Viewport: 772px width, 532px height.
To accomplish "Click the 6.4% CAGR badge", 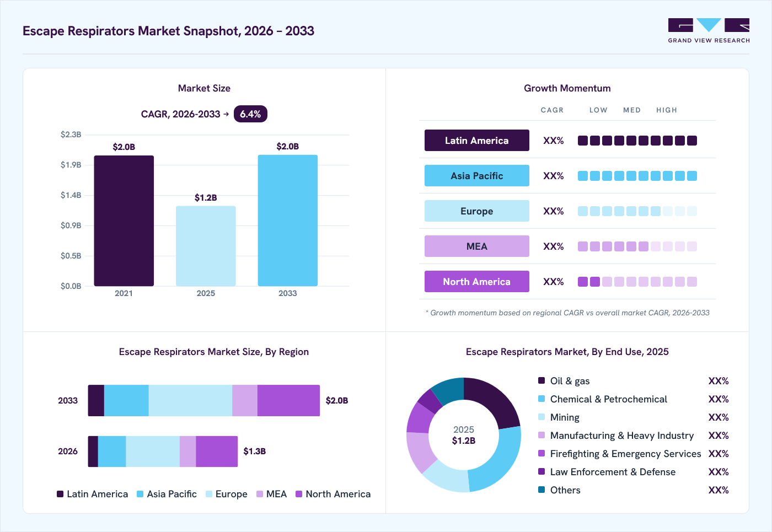I will pos(250,114).
